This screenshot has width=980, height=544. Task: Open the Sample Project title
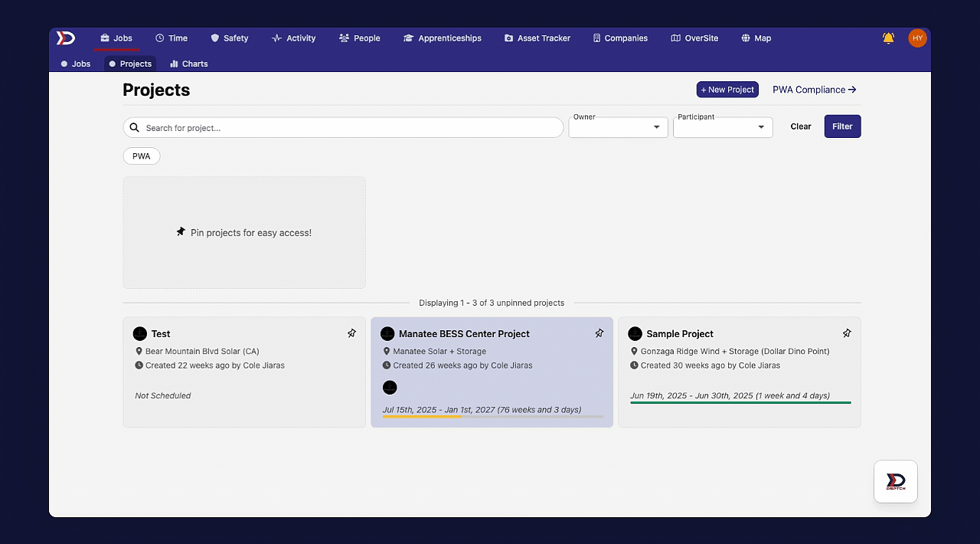pyautogui.click(x=680, y=334)
